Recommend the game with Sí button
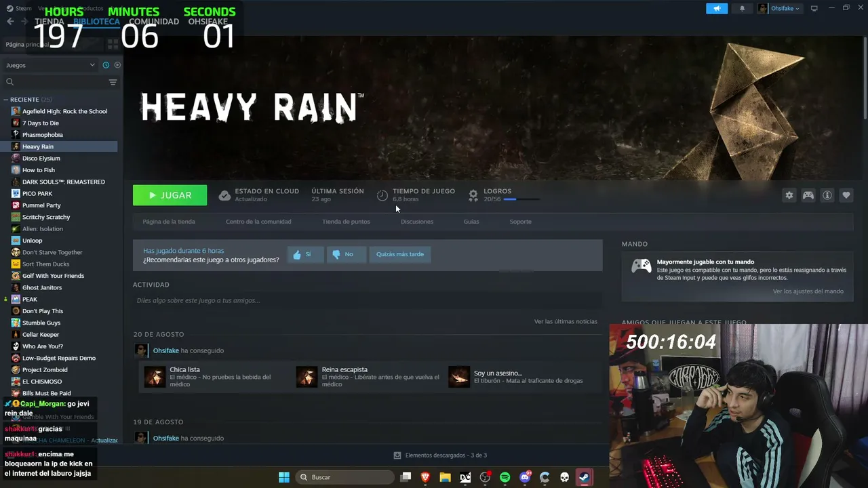The width and height of the screenshot is (868, 488). click(305, 254)
